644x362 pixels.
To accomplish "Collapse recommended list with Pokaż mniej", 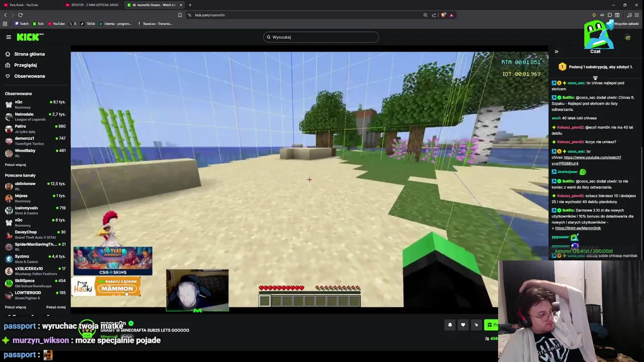I will coord(56,307).
